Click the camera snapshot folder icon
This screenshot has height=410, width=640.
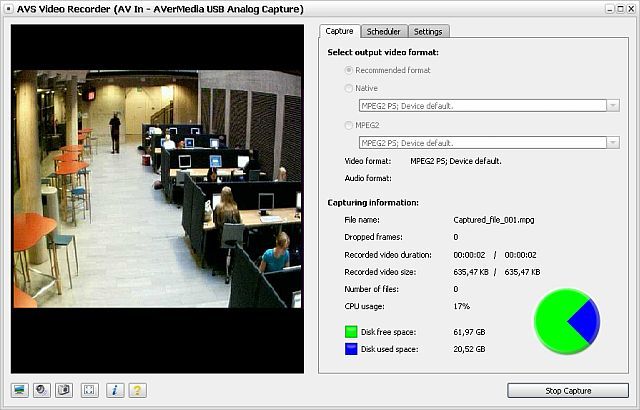tap(64, 390)
